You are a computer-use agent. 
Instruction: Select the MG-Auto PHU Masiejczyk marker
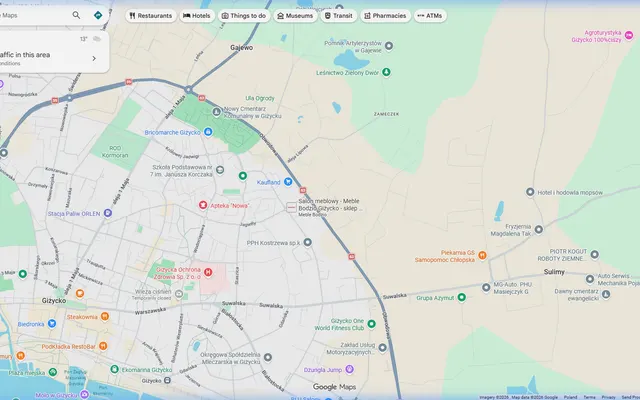coord(486,287)
